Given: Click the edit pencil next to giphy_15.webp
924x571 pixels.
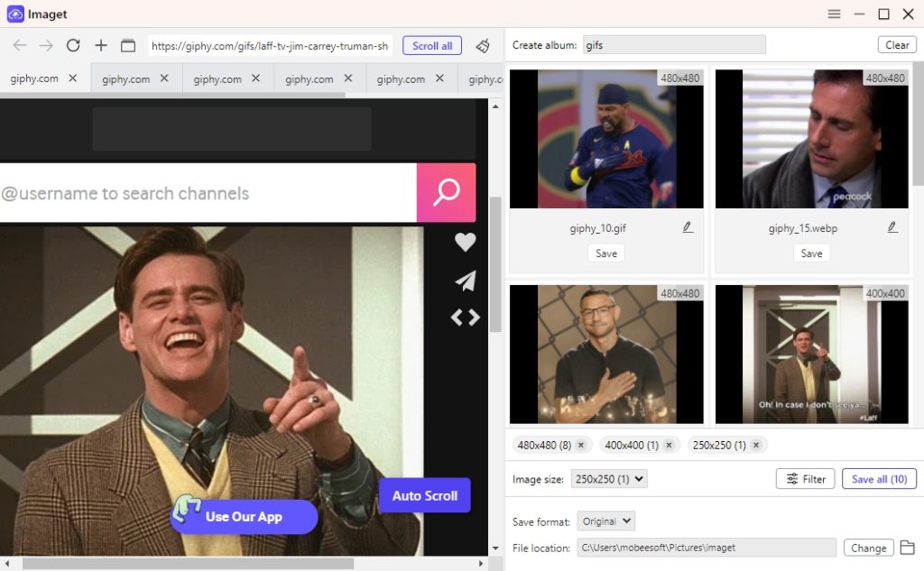Looking at the screenshot, I should [892, 226].
